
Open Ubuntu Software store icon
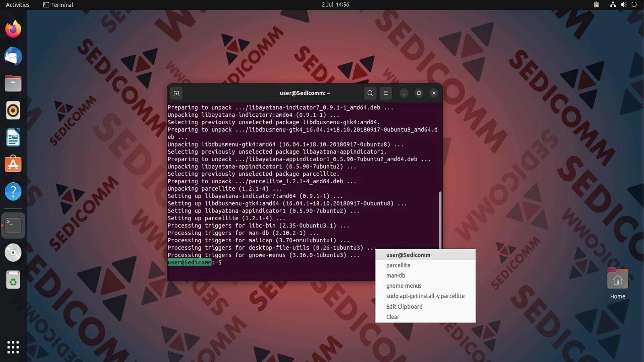[x=13, y=164]
